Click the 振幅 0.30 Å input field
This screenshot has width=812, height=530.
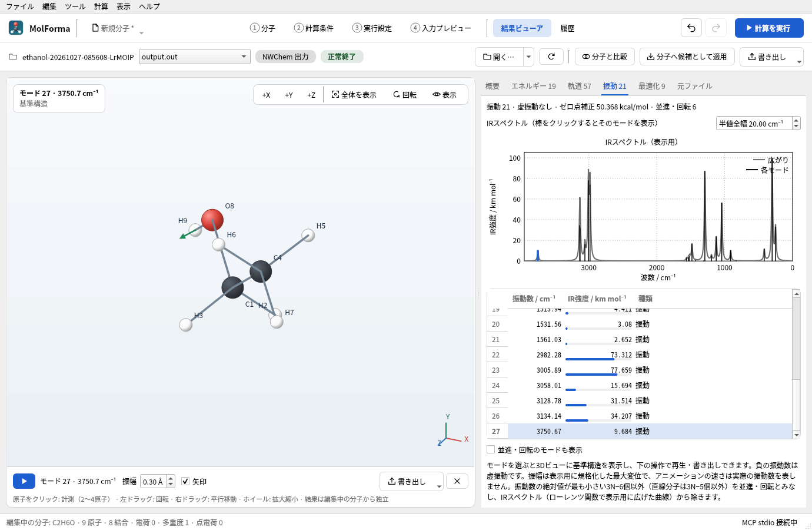click(x=154, y=481)
